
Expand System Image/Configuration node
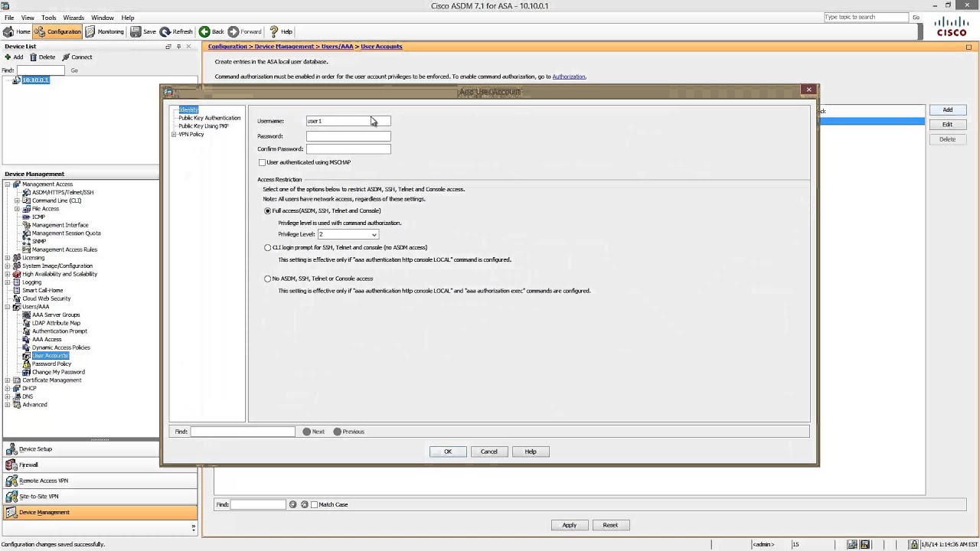coord(8,266)
